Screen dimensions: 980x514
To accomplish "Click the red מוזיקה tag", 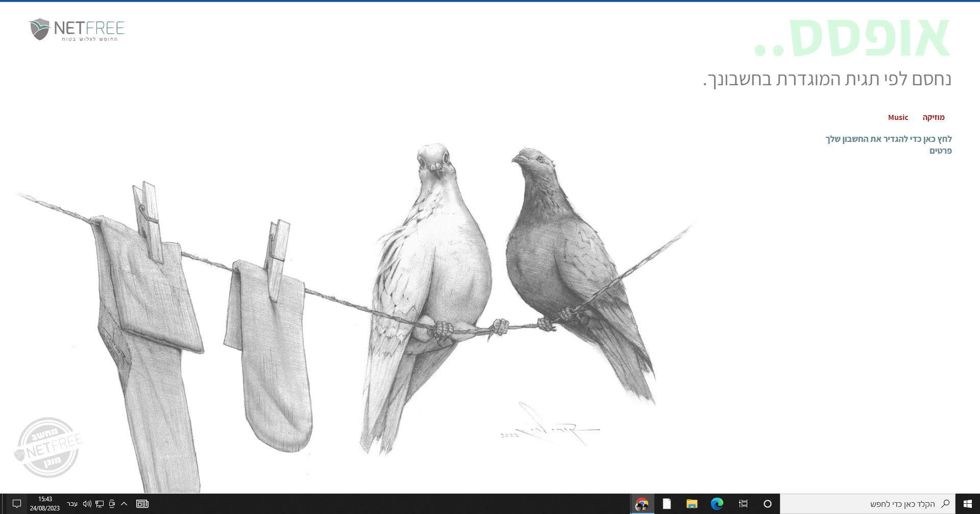I will tap(934, 117).
